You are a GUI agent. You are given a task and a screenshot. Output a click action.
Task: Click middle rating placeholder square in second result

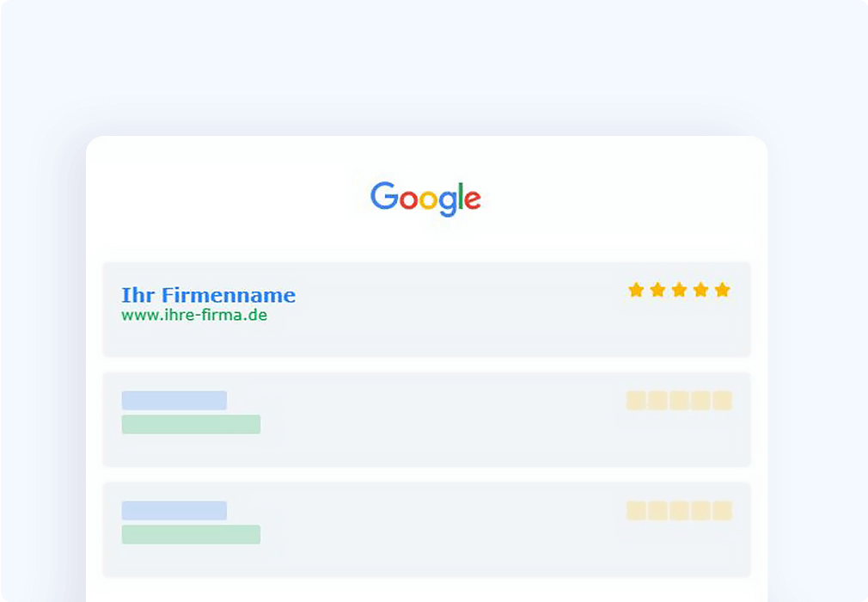(679, 401)
